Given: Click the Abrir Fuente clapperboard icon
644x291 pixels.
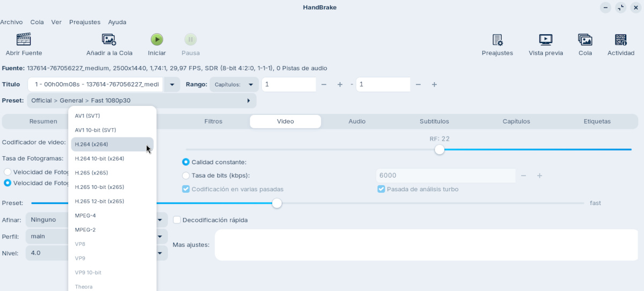Looking at the screenshot, I should click(x=24, y=39).
